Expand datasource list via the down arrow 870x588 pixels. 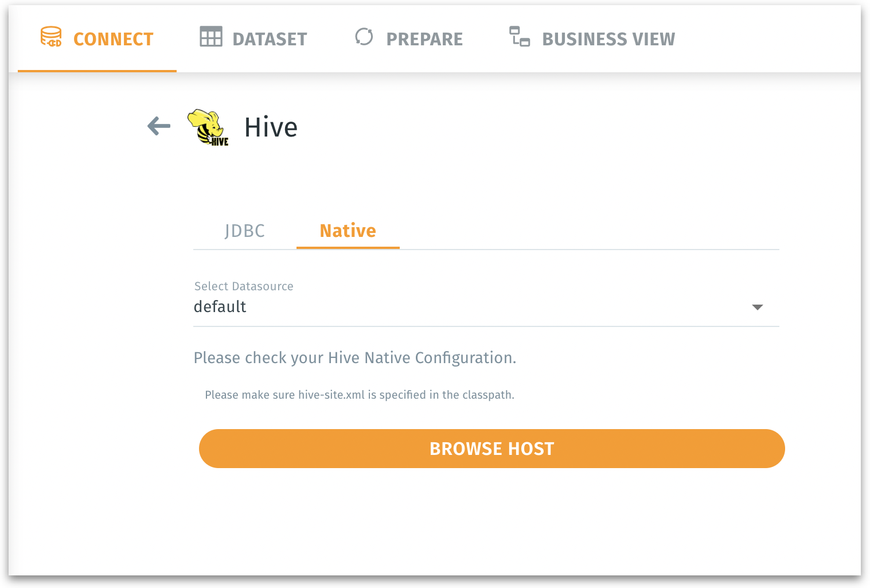point(757,307)
